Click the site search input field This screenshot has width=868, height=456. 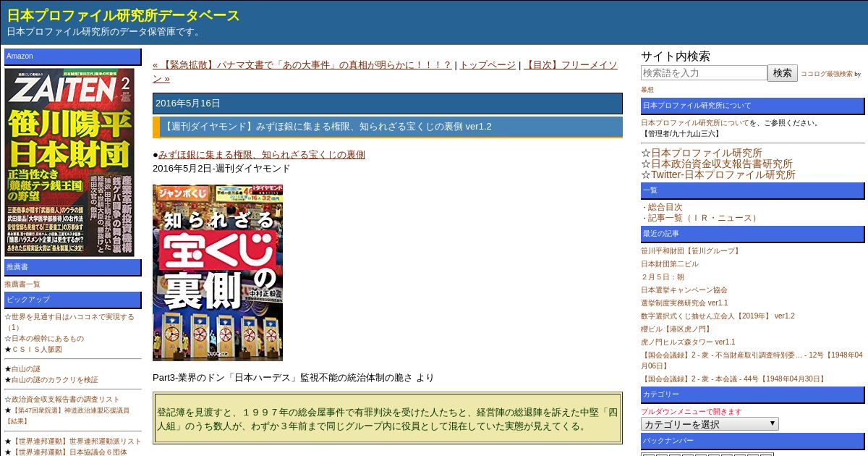[704, 73]
